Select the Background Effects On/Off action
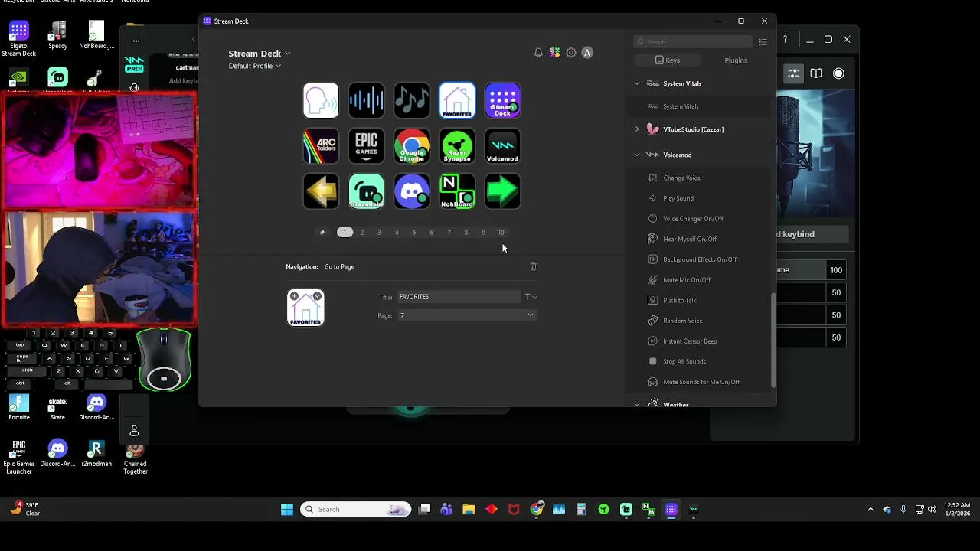Screen dimensions: 980x551 pyautogui.click(x=698, y=259)
